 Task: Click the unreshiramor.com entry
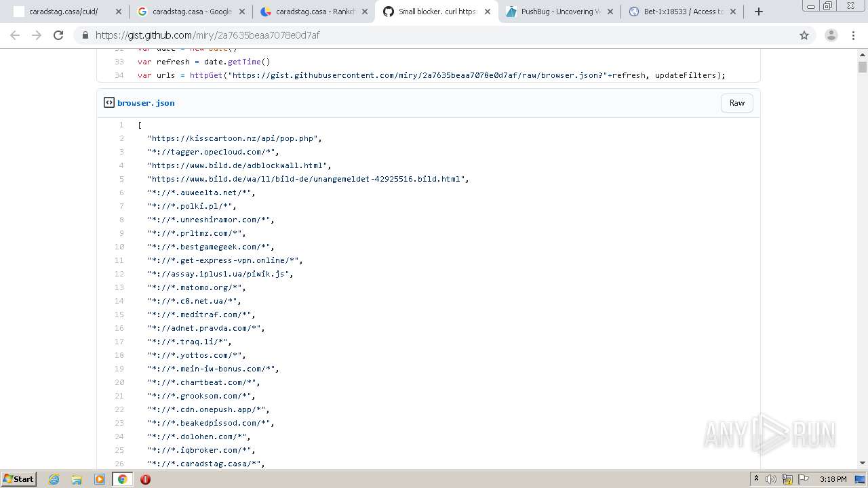coord(211,220)
